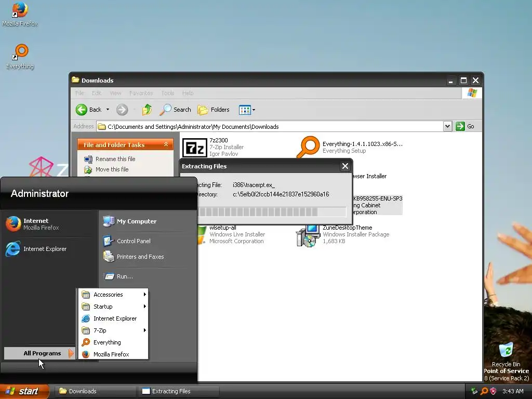The width and height of the screenshot is (532, 399).
Task: Go up one folder level icon
Action: pos(147,110)
